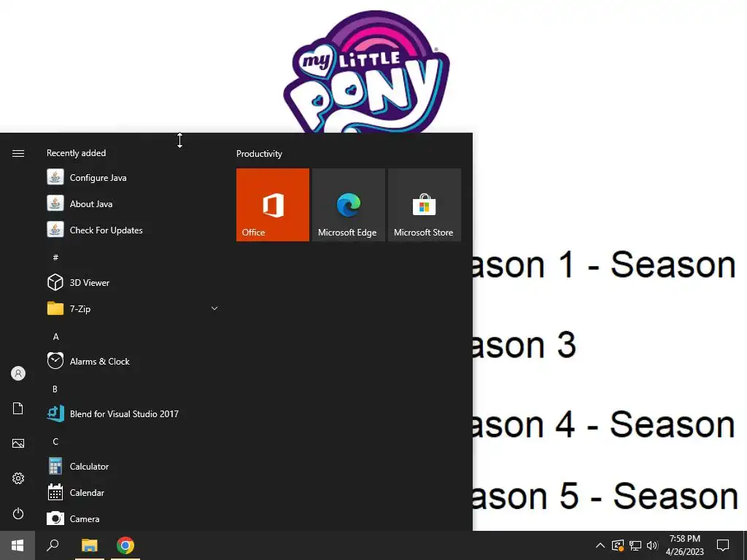This screenshot has height=560, width=747.
Task: Launch the Calculator app
Action: coord(133,466)
